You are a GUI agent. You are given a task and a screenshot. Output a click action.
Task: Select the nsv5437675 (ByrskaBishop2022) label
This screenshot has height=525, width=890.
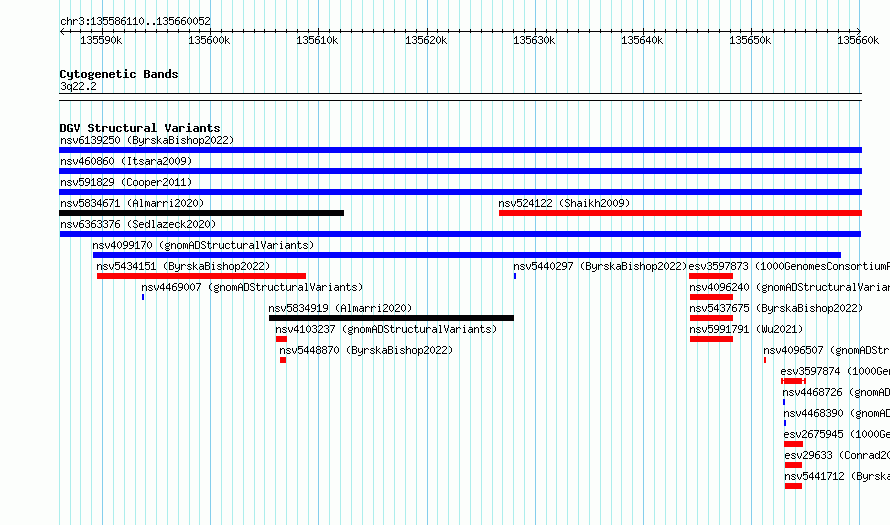tap(776, 308)
